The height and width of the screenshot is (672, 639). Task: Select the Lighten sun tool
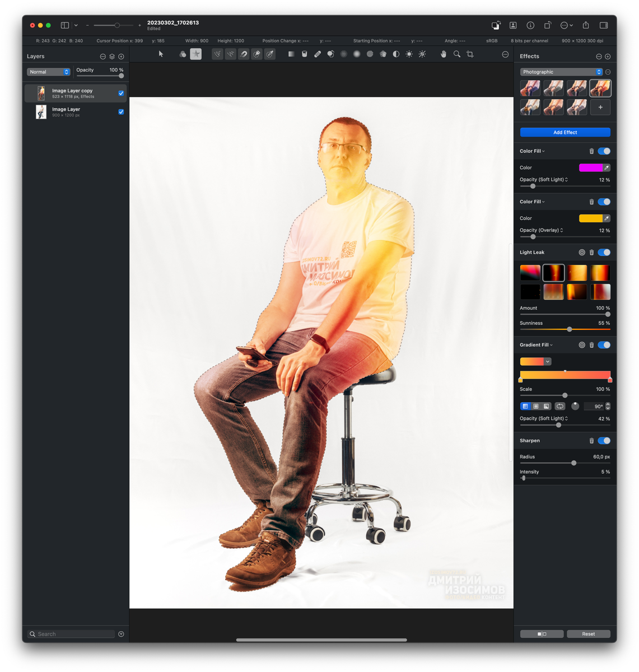[x=409, y=54]
